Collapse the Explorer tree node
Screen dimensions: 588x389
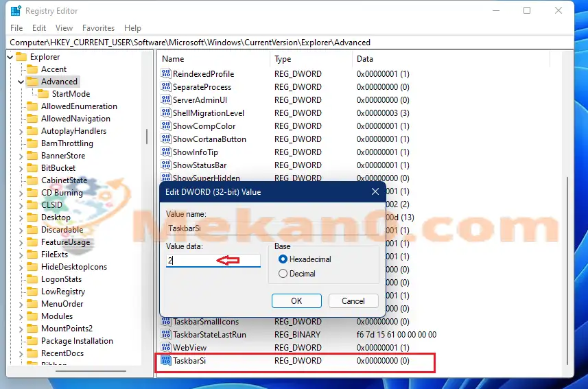[x=10, y=57]
